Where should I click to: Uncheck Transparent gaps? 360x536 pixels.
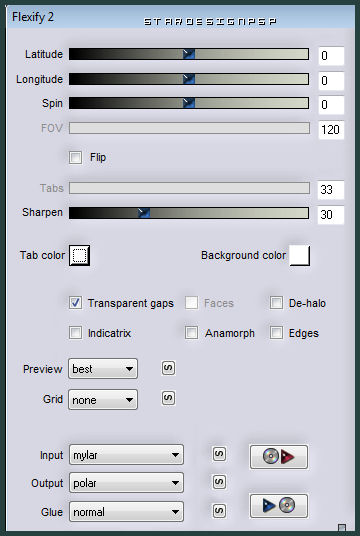[75, 303]
